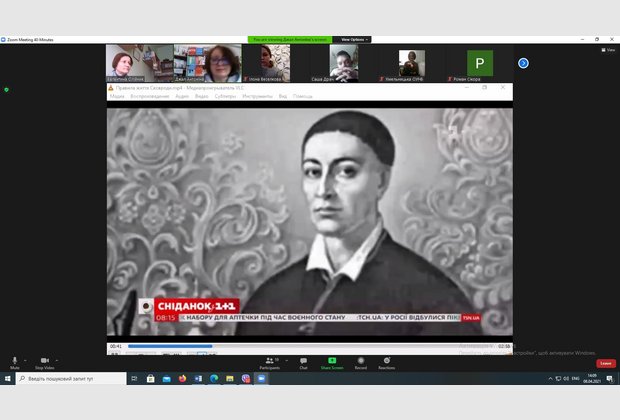The width and height of the screenshot is (620, 420).
Task: Open the Воспроизведение menu in VLC
Action: coord(149,96)
